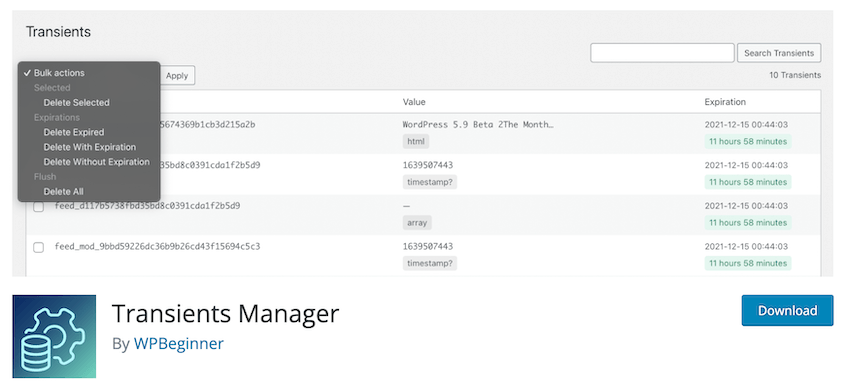
Task: Open the WPBeginner author link
Action: pos(178,343)
